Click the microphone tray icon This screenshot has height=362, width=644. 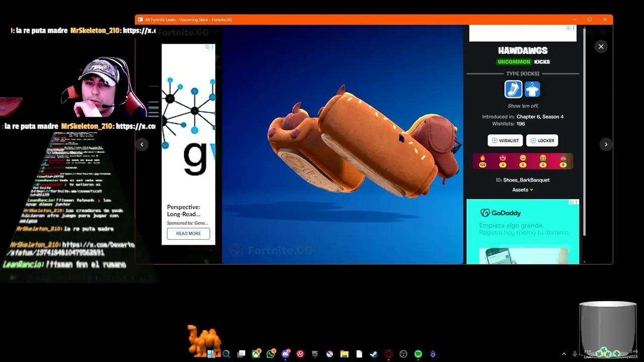tap(575, 354)
